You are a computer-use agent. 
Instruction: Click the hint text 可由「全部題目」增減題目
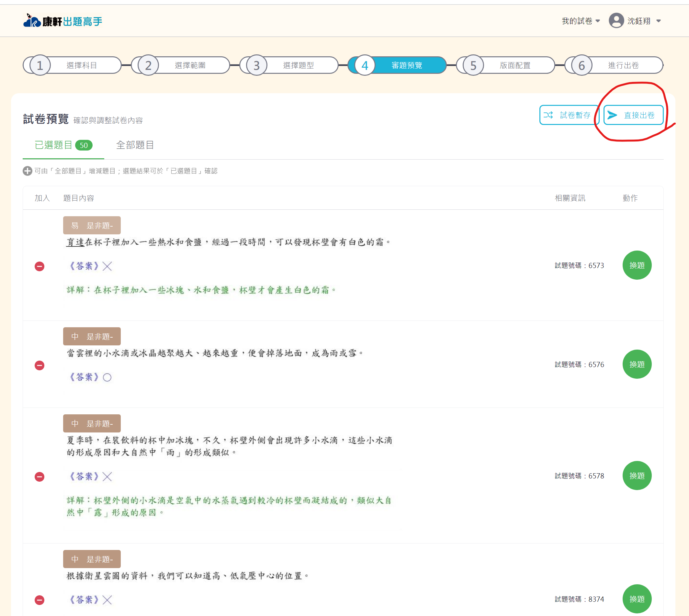(x=126, y=171)
